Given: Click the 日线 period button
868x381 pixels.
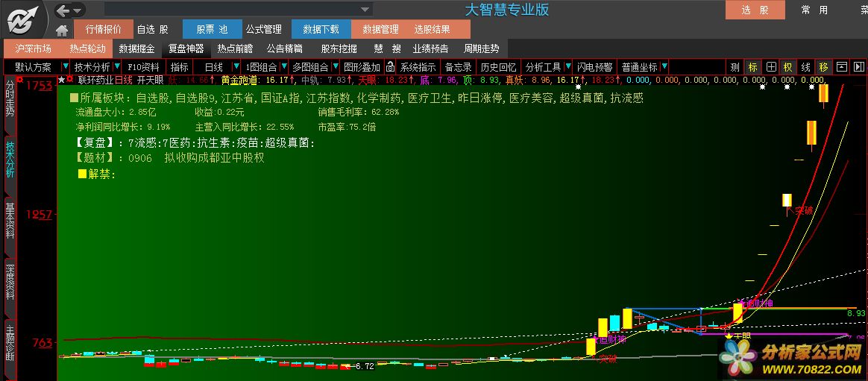Looking at the screenshot, I should (214, 67).
